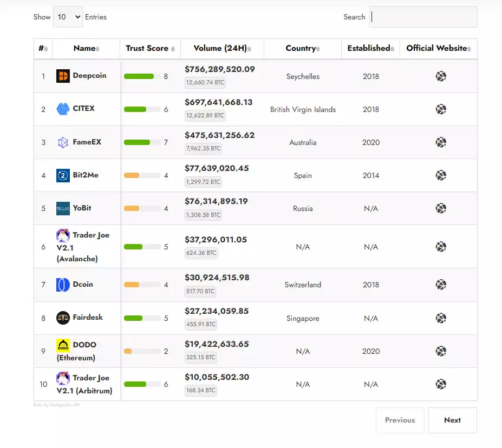Click the Trader Joe V2.1 (Avalanche) logo
The image size is (502, 448).
click(63, 236)
